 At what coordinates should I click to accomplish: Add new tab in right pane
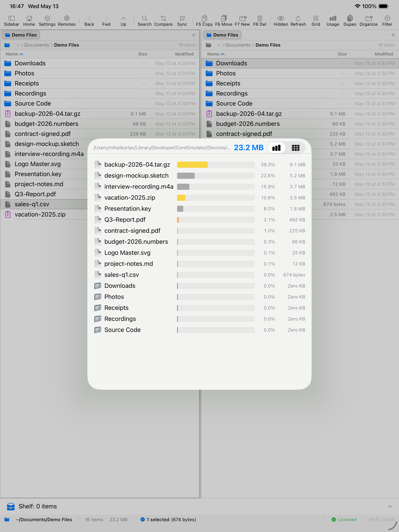click(393, 35)
